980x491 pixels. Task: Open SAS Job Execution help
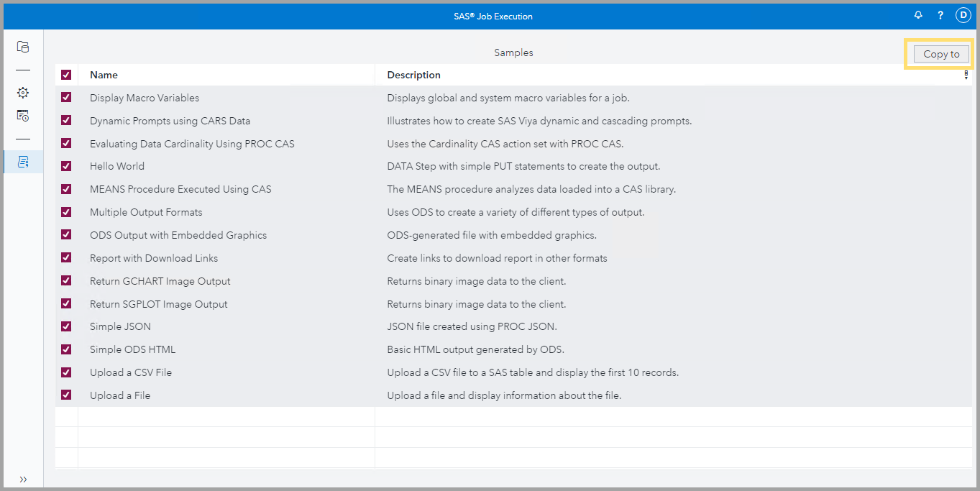point(940,15)
